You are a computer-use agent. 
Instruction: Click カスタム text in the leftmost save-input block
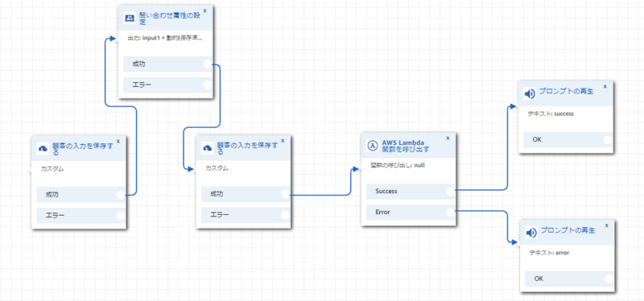tap(52, 168)
